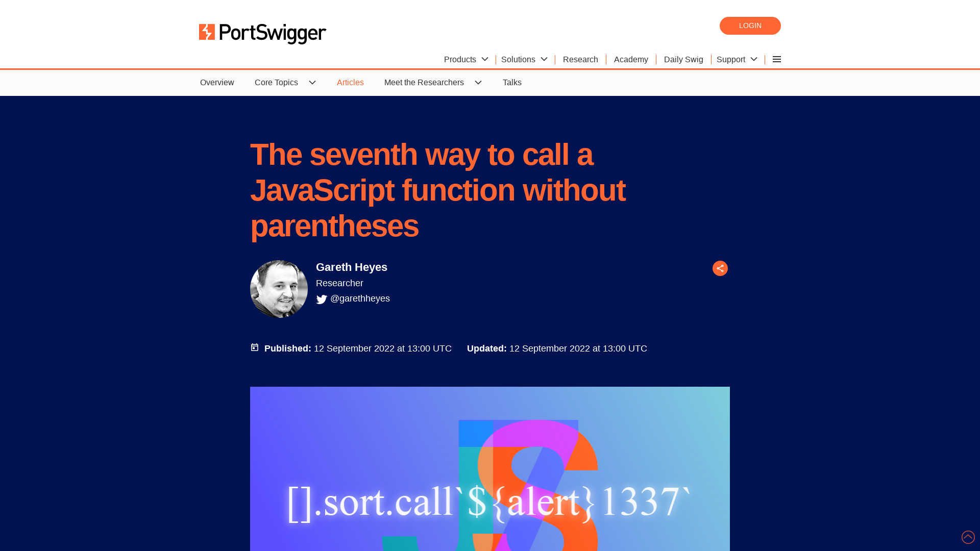The image size is (980, 551).
Task: Click Gareth Heyes's profile photo
Action: [278, 289]
